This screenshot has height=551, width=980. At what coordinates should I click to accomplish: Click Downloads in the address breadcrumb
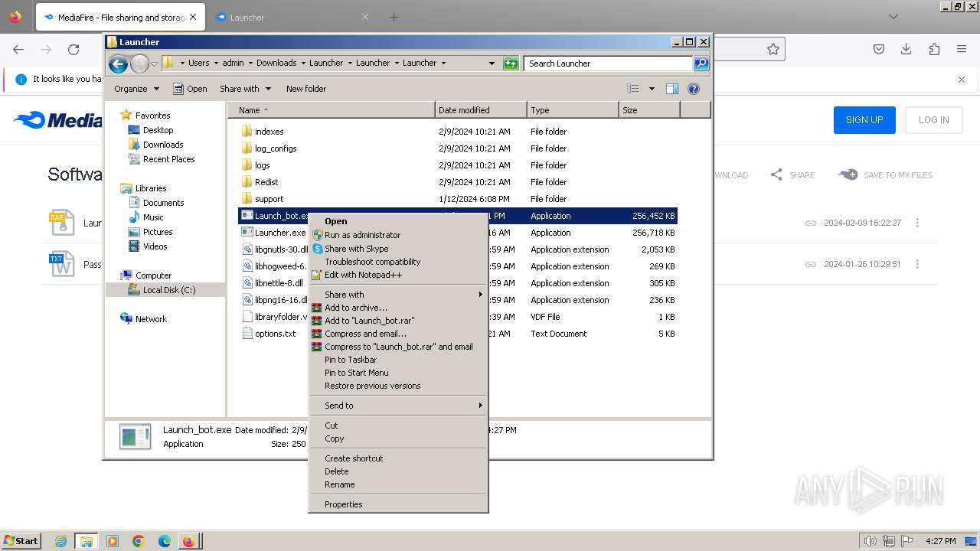(276, 63)
